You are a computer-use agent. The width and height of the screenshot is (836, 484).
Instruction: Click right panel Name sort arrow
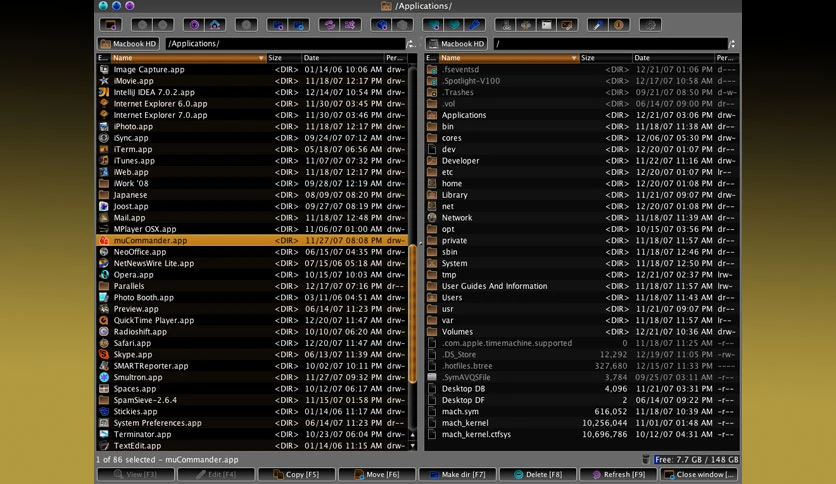(x=574, y=58)
